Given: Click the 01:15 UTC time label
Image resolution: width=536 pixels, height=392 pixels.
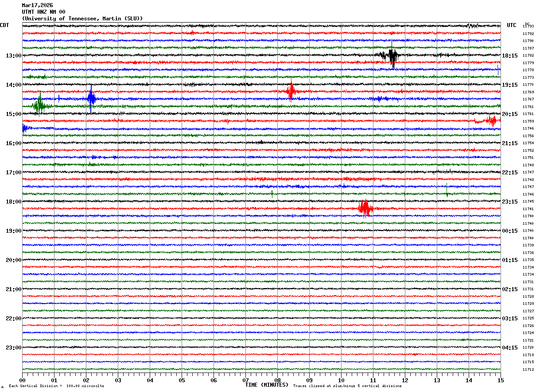Looking at the screenshot, I should click(510, 260).
